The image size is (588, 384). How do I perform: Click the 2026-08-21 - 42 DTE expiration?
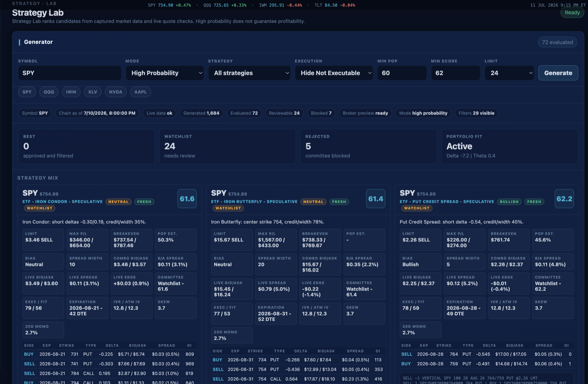[86, 311]
